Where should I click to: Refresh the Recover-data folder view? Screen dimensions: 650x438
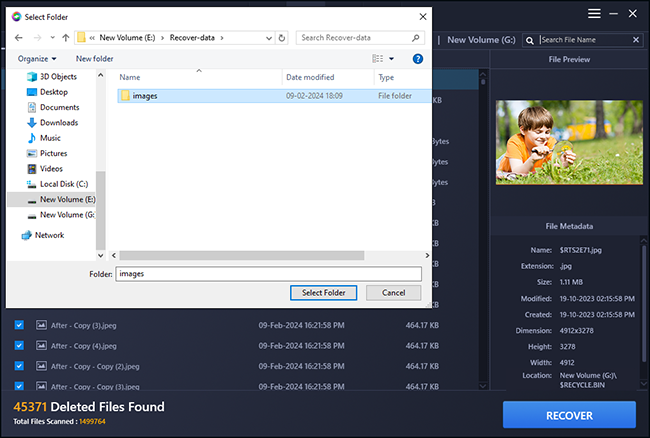click(x=282, y=38)
